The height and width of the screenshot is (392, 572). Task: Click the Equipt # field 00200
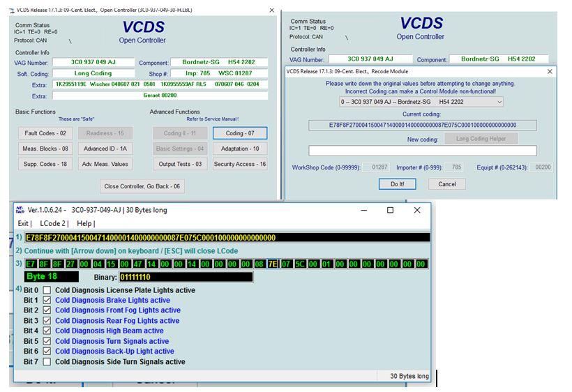541,167
